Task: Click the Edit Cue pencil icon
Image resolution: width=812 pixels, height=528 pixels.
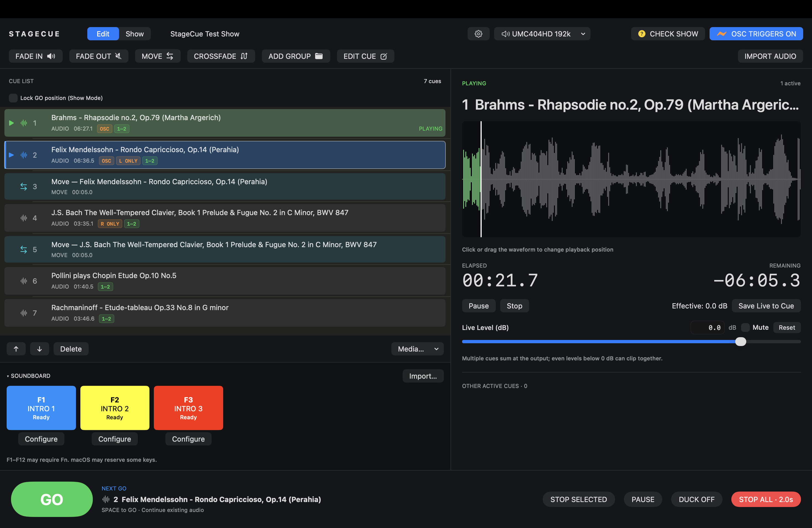Action: tap(383, 56)
